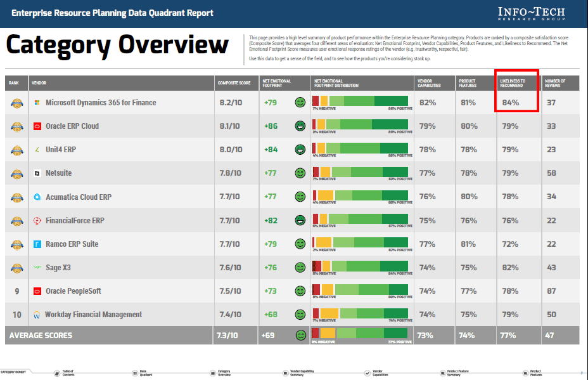Click the Likeliness to Recommend column header
This screenshot has width=588, height=380.
click(513, 83)
